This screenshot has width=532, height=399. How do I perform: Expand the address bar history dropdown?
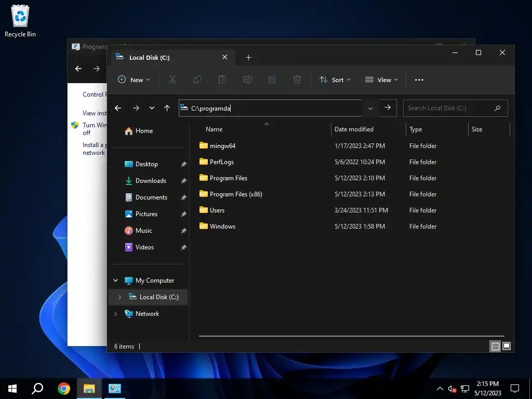370,108
